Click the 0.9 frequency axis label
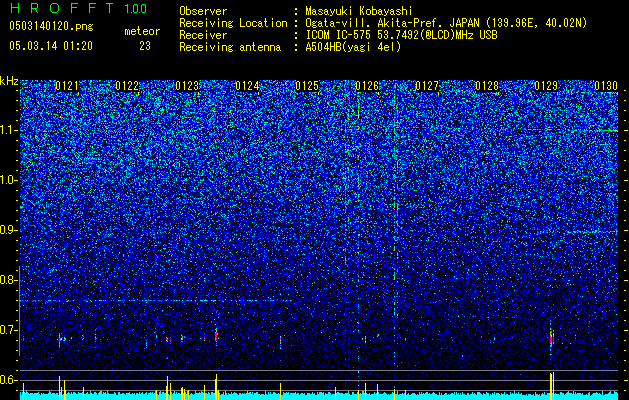 coord(8,230)
